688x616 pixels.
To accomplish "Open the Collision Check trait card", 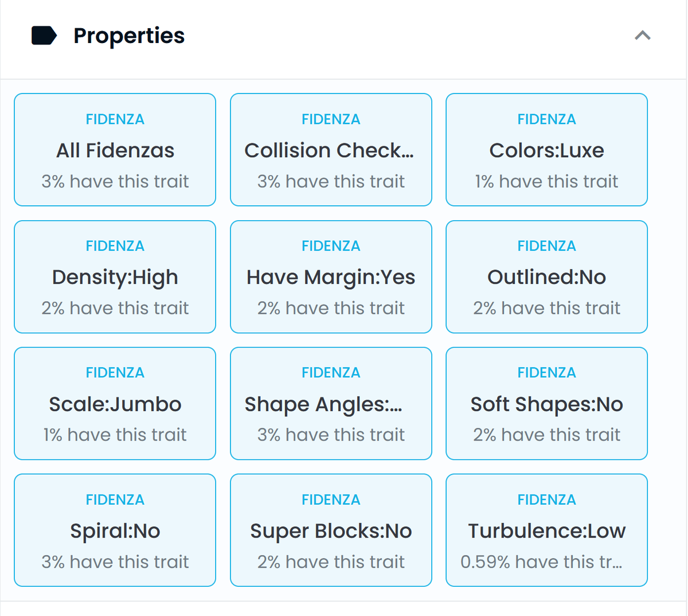I will click(331, 150).
